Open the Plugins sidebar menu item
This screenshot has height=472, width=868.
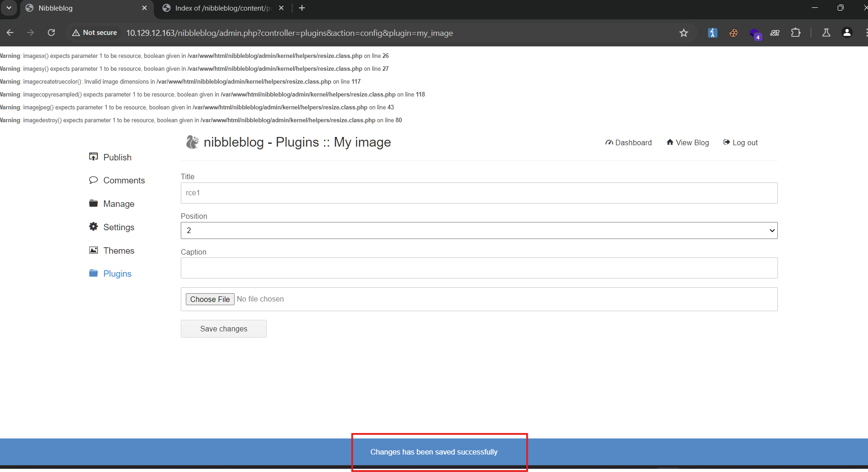[x=117, y=273]
